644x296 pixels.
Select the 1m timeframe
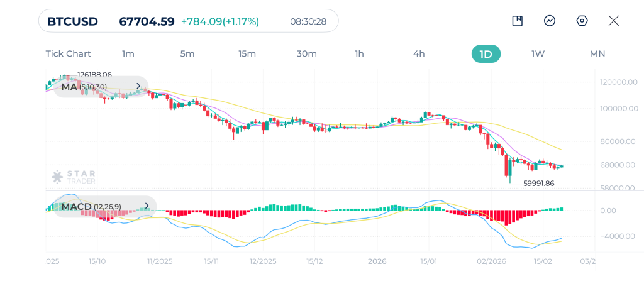click(x=128, y=54)
